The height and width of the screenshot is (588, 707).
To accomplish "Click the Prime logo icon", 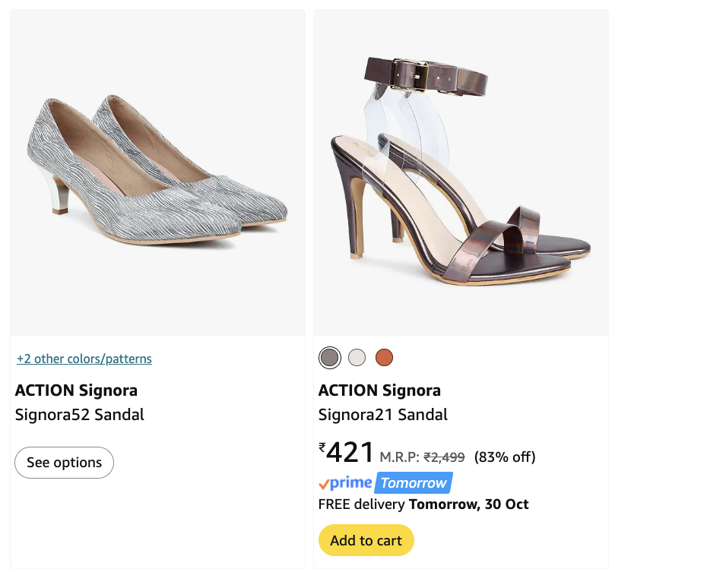I will click(x=345, y=483).
